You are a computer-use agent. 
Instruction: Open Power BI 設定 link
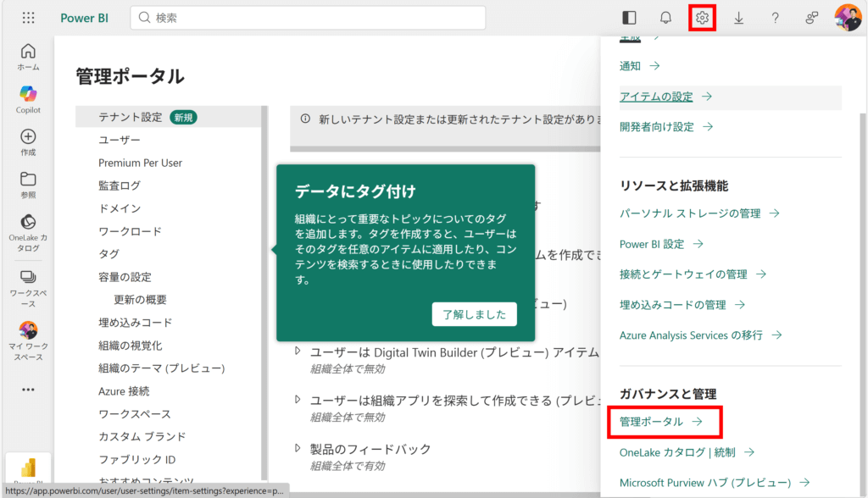tap(661, 244)
